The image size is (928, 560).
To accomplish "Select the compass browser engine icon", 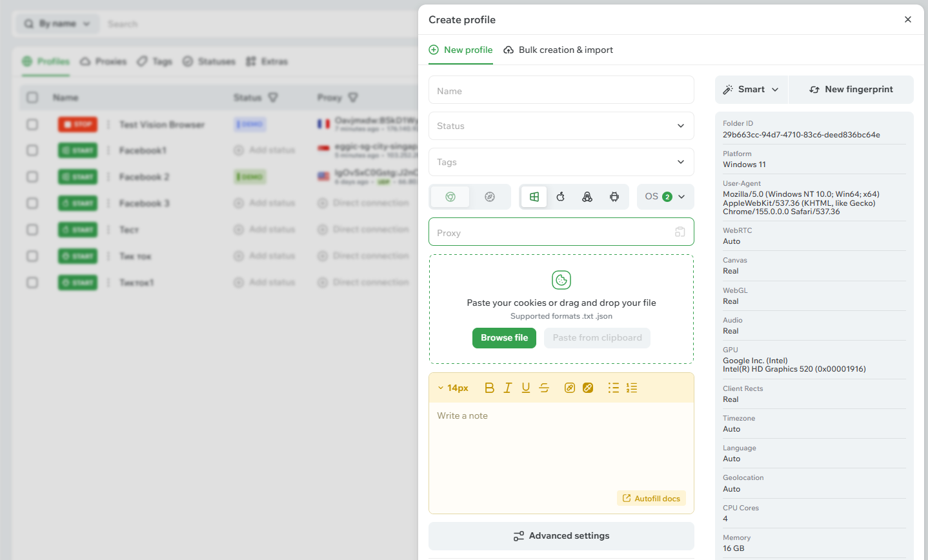I will pyautogui.click(x=490, y=197).
